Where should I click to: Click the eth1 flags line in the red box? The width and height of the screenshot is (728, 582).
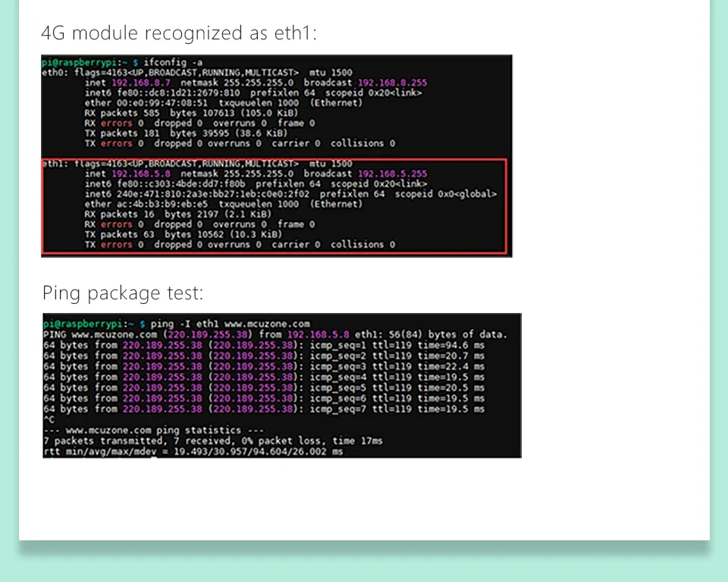click(196, 164)
